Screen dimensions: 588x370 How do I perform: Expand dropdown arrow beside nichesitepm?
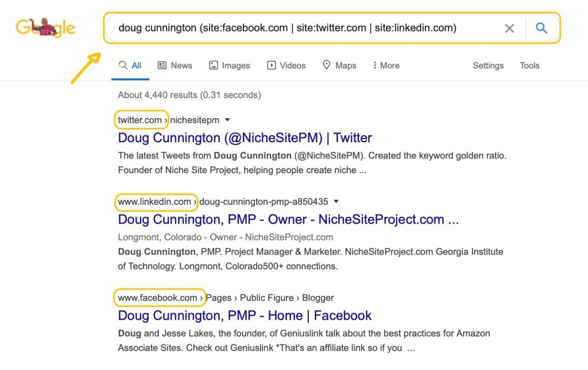227,120
